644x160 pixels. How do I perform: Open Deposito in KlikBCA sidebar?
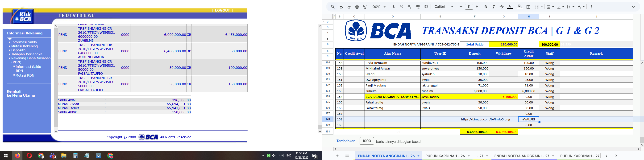[x=18, y=50]
